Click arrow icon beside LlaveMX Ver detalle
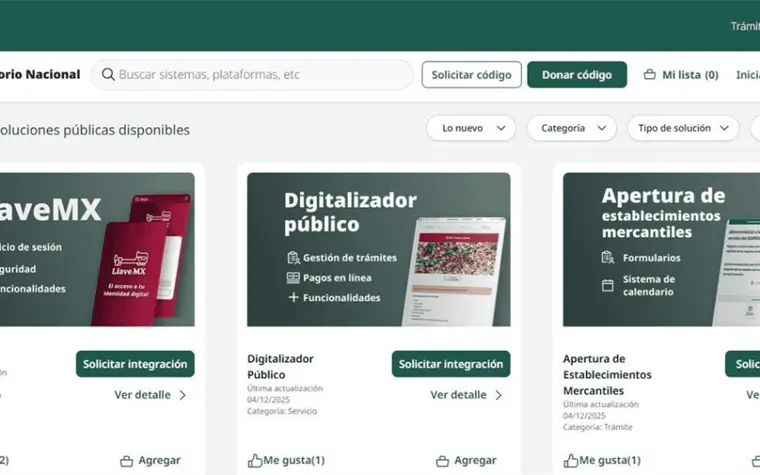 pos(183,395)
